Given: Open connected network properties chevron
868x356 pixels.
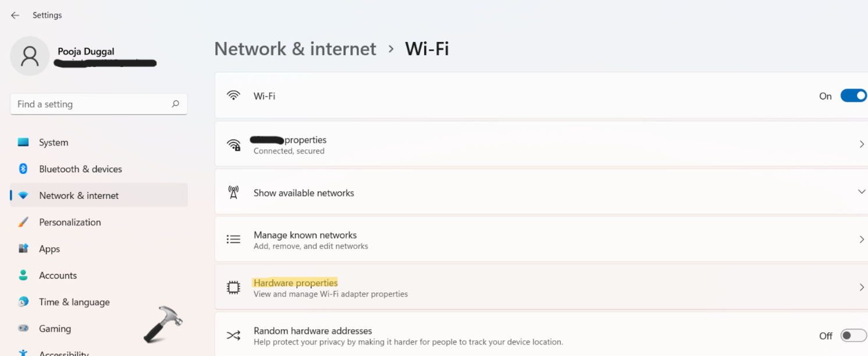Looking at the screenshot, I should [862, 144].
